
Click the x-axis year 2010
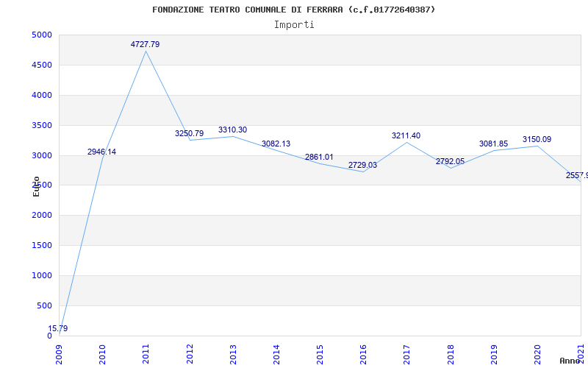102,354
